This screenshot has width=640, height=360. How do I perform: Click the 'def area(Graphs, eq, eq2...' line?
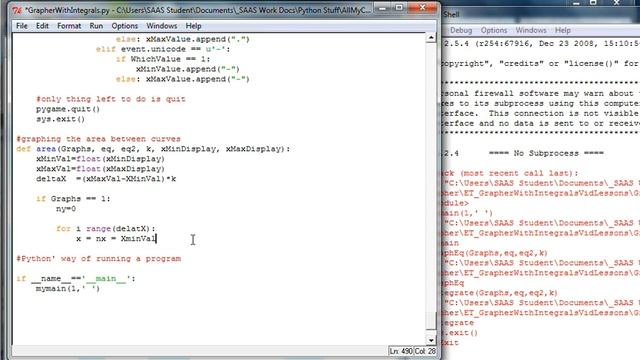click(153, 149)
